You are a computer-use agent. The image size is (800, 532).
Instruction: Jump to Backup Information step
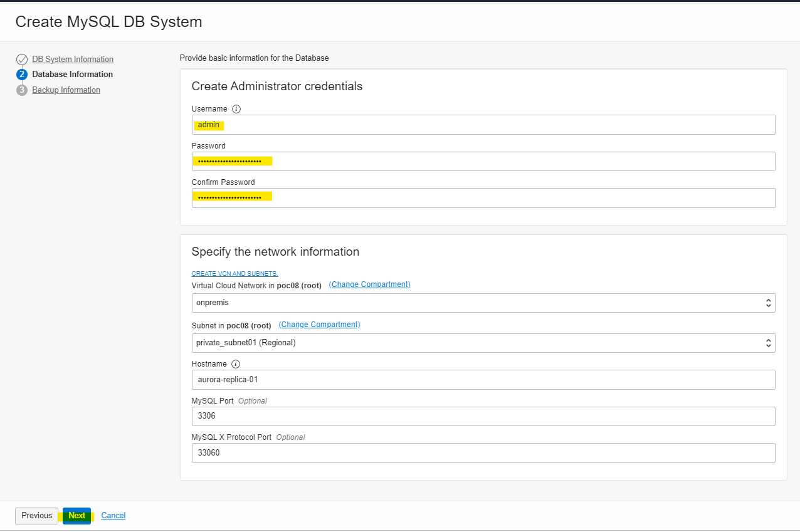(66, 90)
